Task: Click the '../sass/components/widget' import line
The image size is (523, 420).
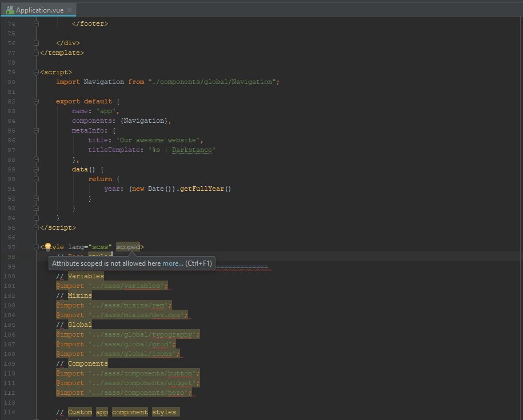Action: pos(128,383)
